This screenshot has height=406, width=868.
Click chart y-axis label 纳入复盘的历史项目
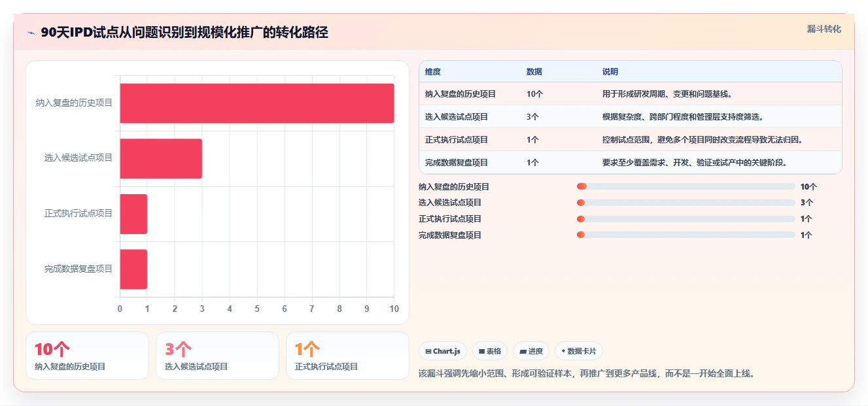(75, 103)
